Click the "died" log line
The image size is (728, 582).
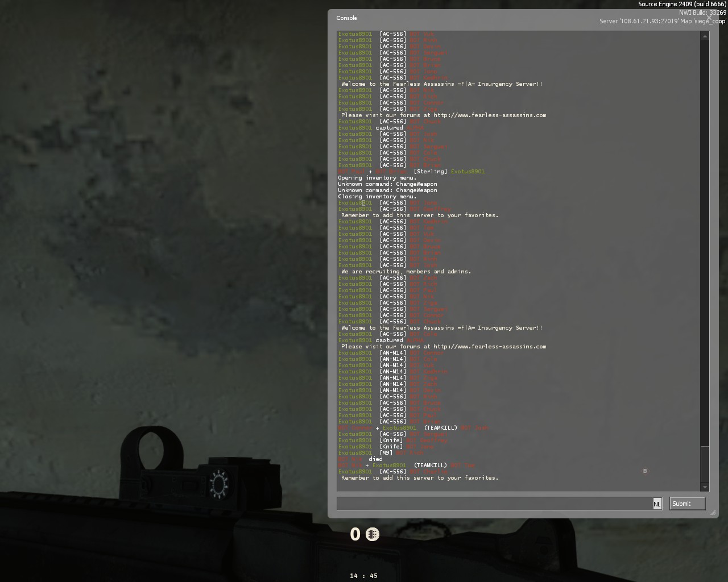coord(361,459)
